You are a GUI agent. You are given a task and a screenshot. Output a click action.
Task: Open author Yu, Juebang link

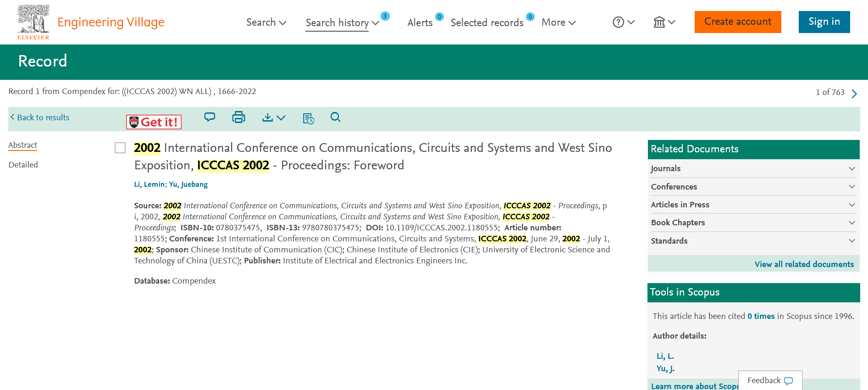pos(188,184)
